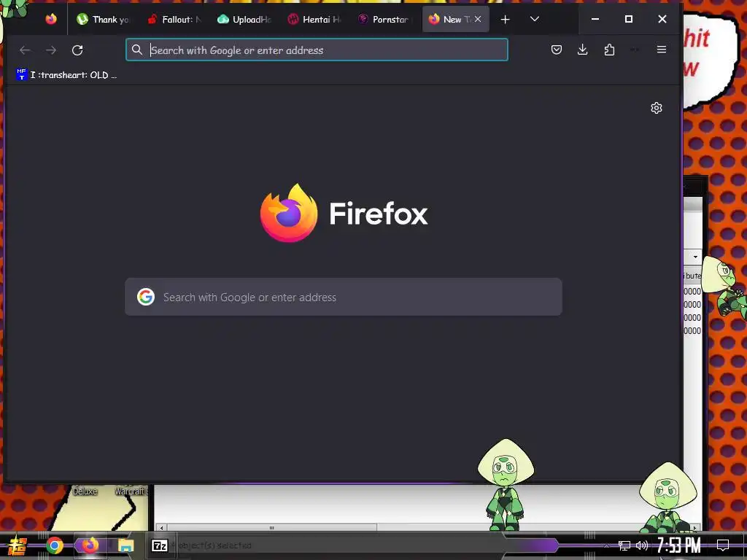This screenshot has width=747, height=560.
Task: Click the left scroll arrow in the background window
Action: (161, 528)
